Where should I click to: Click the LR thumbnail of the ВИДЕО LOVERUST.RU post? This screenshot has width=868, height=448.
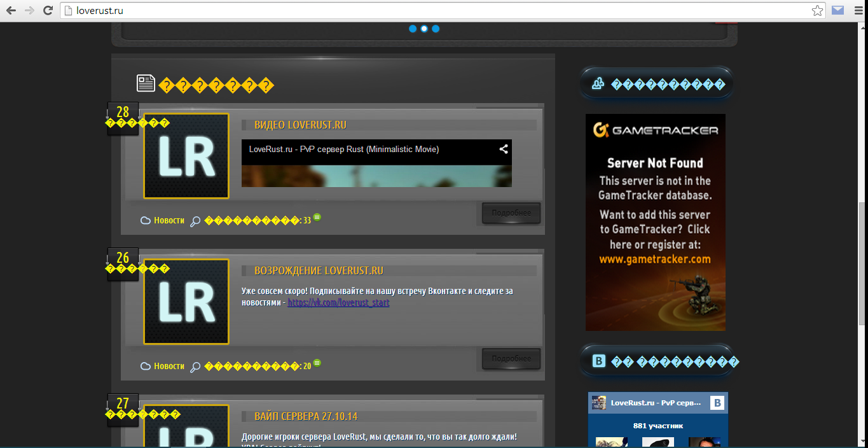186,156
